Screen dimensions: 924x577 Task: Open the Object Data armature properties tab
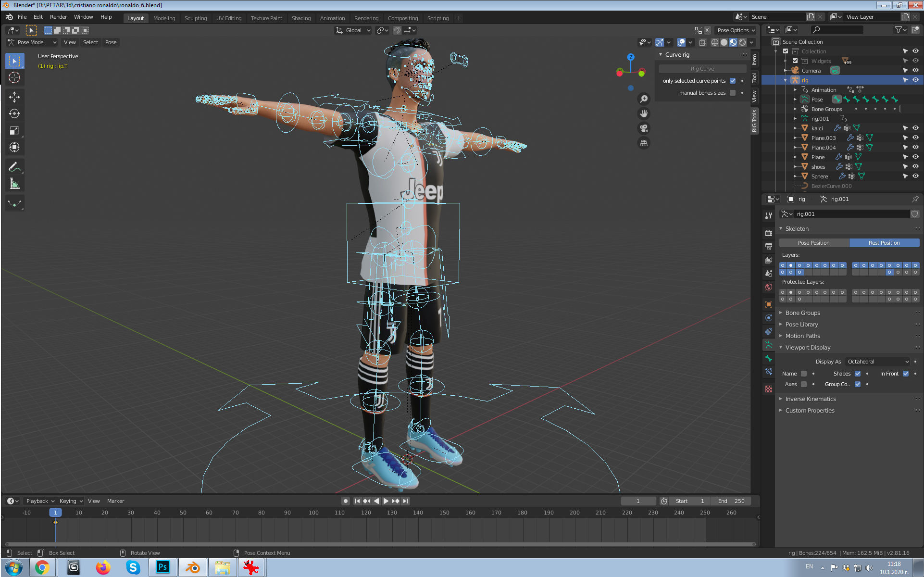point(769,345)
